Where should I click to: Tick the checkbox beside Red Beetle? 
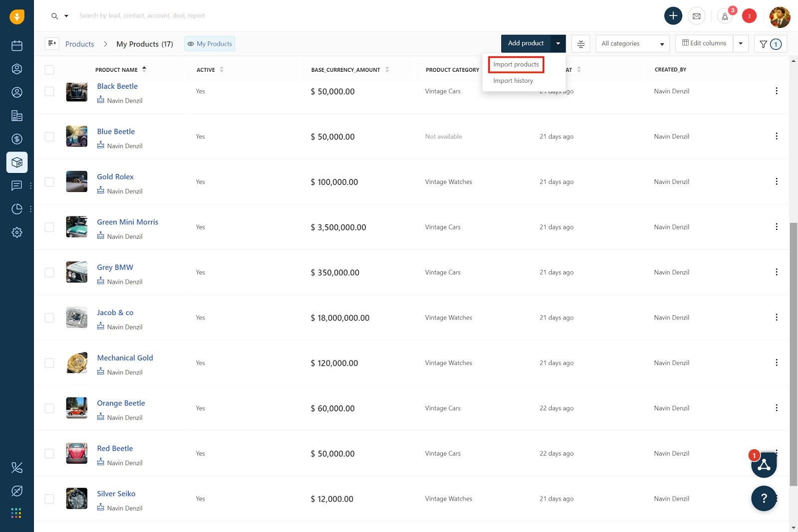tap(49, 453)
